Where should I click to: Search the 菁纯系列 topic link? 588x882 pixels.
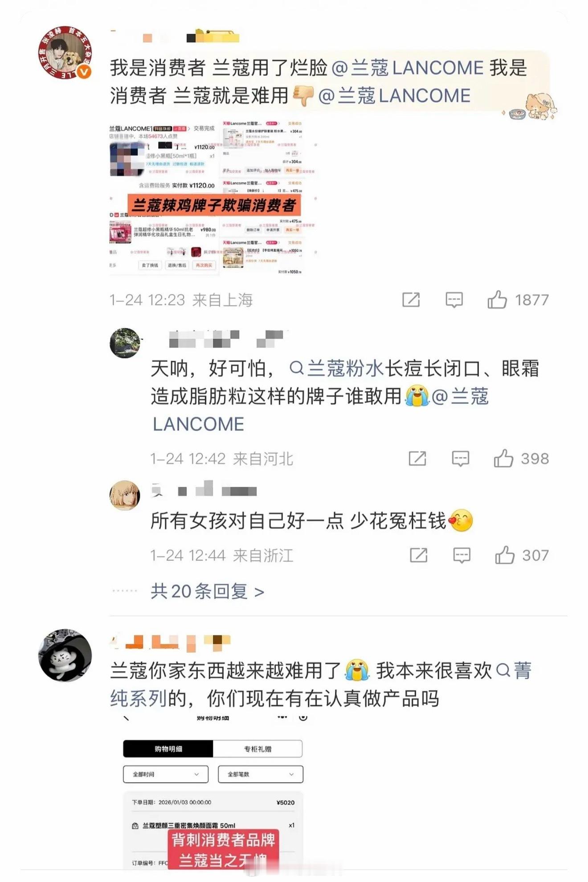[321, 684]
